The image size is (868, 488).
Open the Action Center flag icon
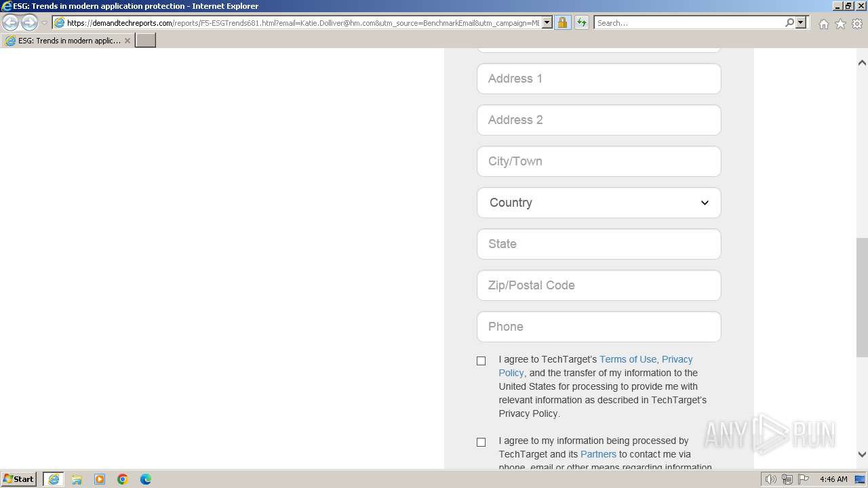(804, 479)
